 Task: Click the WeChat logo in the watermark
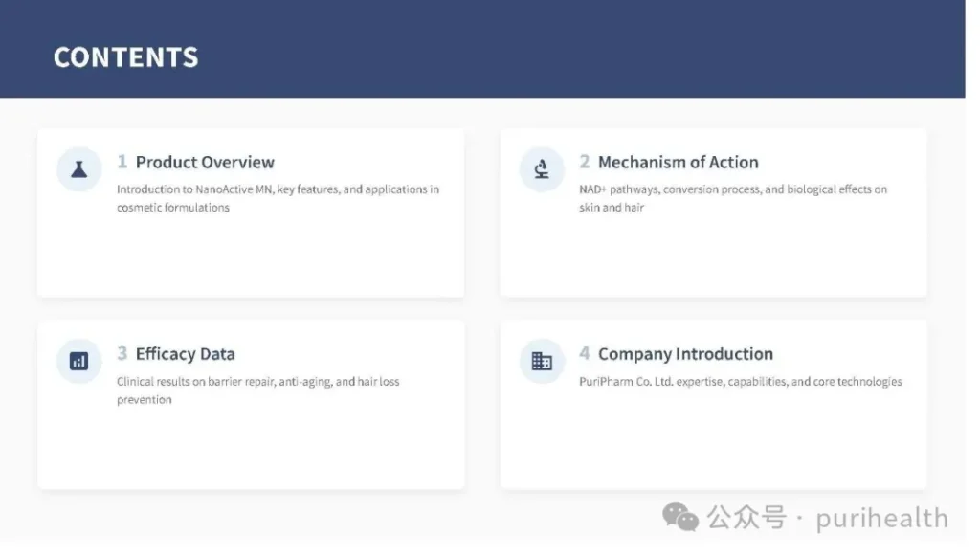point(680,518)
